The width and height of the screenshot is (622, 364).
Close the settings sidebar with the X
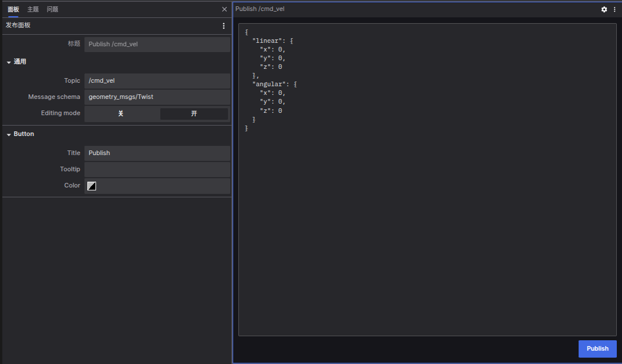pos(224,9)
